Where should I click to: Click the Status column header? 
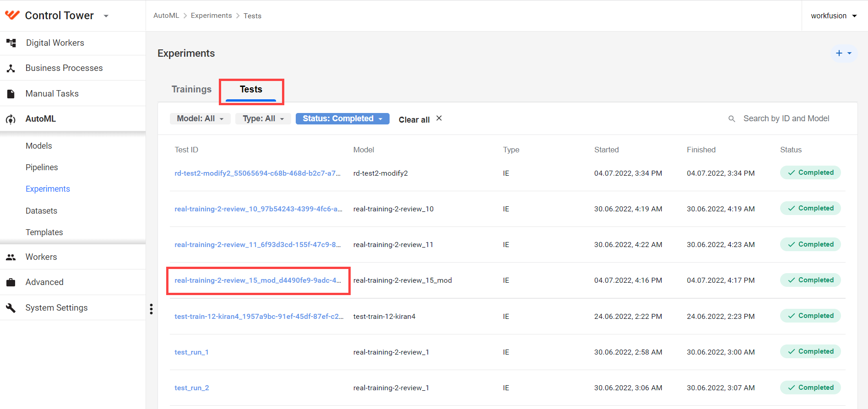pos(791,150)
